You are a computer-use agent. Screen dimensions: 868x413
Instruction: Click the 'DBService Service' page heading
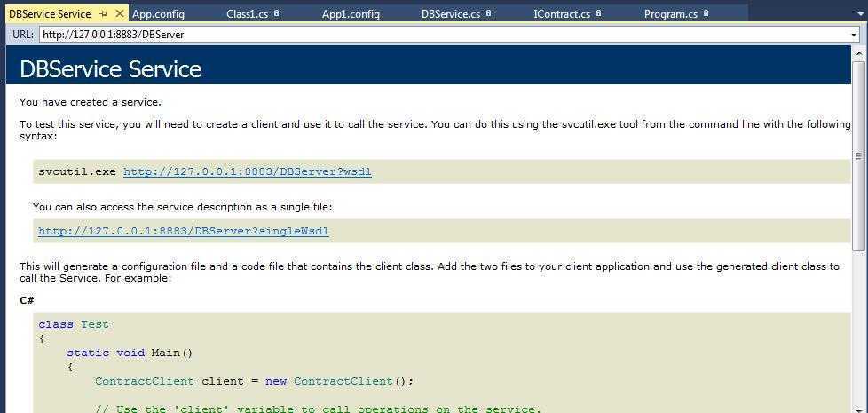pyautogui.click(x=111, y=69)
